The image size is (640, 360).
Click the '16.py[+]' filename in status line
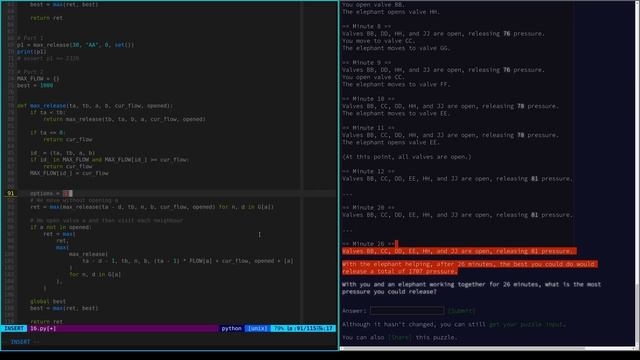pos(43,328)
